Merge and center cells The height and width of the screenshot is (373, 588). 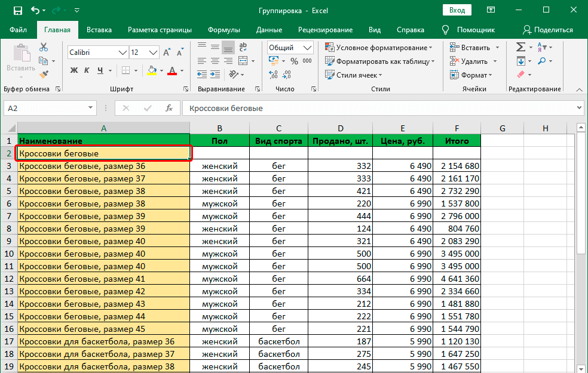coord(243,61)
